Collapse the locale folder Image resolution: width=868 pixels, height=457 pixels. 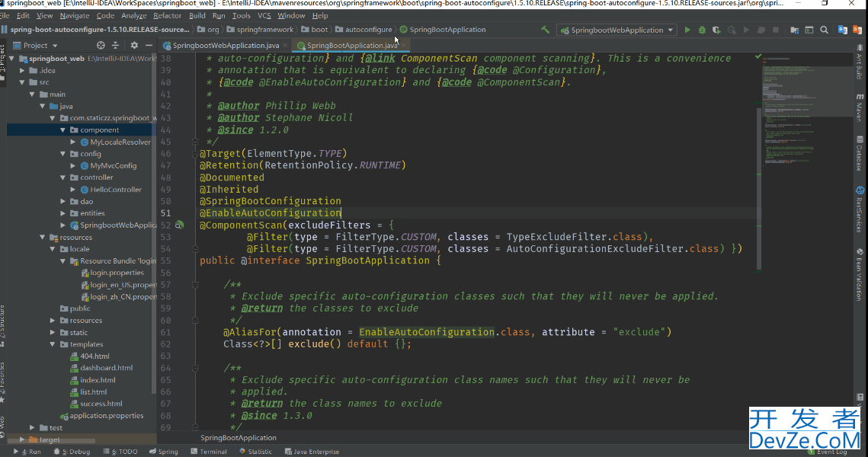point(53,249)
